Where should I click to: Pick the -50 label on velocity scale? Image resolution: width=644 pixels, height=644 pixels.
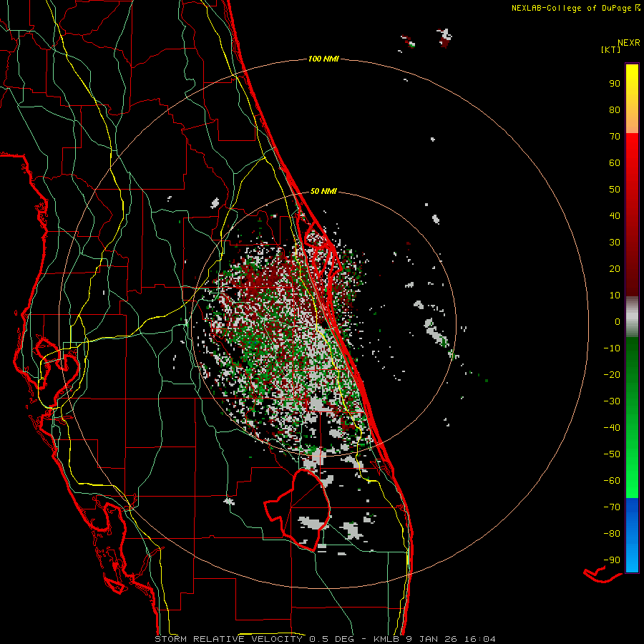(612, 454)
